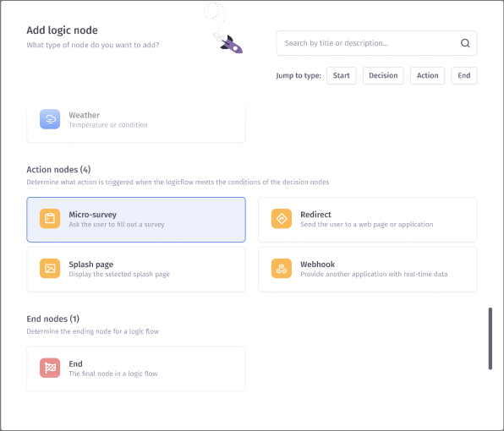Click 'Determine what action is triggered' description
Screen dimensions: 504x431
click(178, 182)
